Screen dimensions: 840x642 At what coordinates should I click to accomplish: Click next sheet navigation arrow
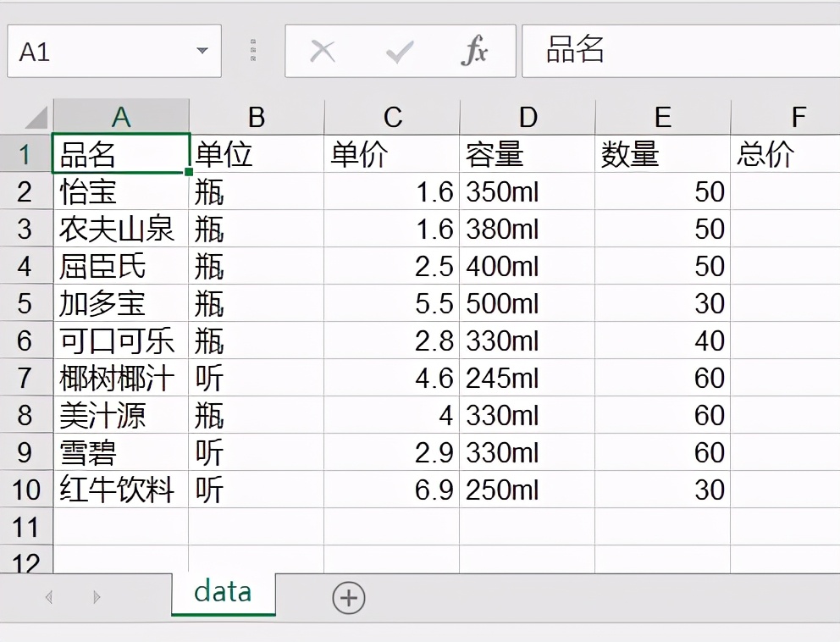tap(97, 597)
